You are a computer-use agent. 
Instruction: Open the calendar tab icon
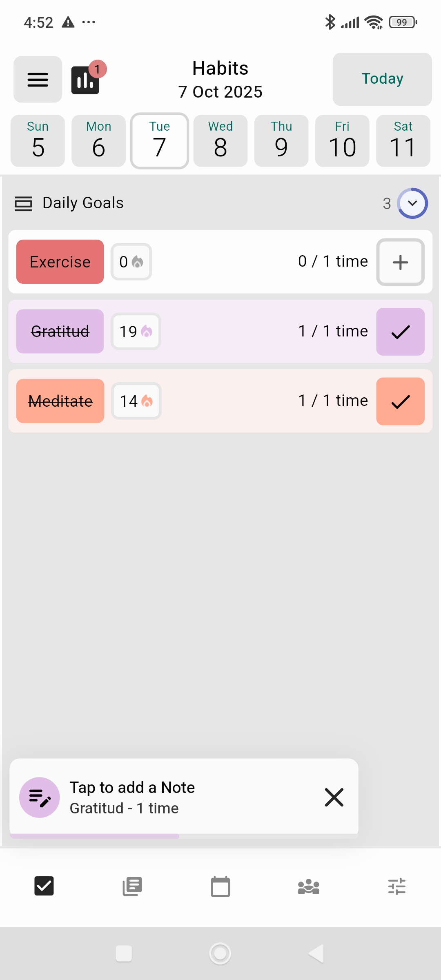220,886
